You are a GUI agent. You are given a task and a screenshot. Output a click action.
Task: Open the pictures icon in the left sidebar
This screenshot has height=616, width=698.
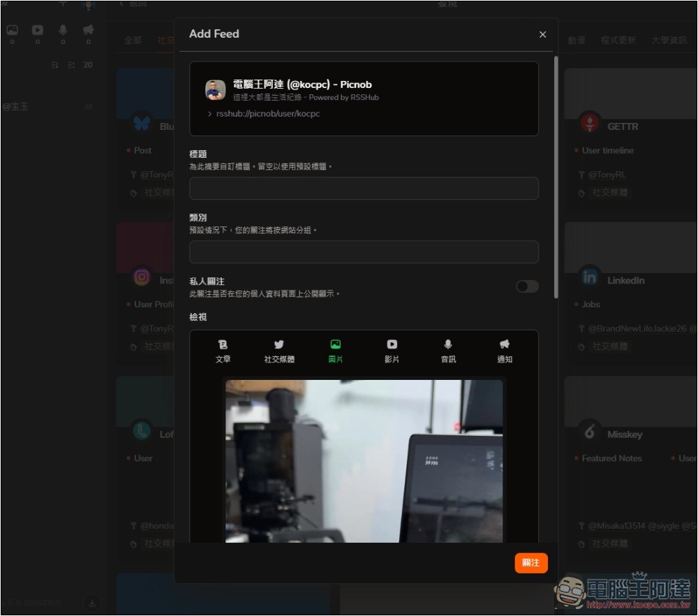coord(12,30)
